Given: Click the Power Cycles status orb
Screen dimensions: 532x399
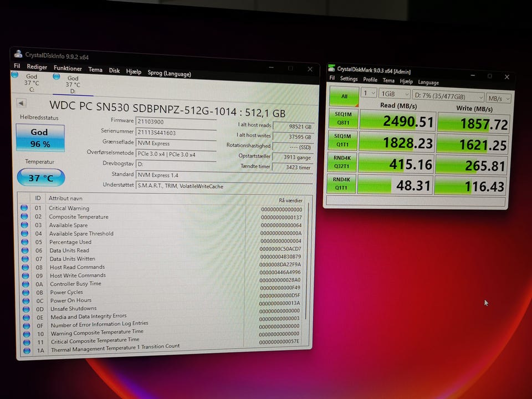Looking at the screenshot, I should [26, 292].
